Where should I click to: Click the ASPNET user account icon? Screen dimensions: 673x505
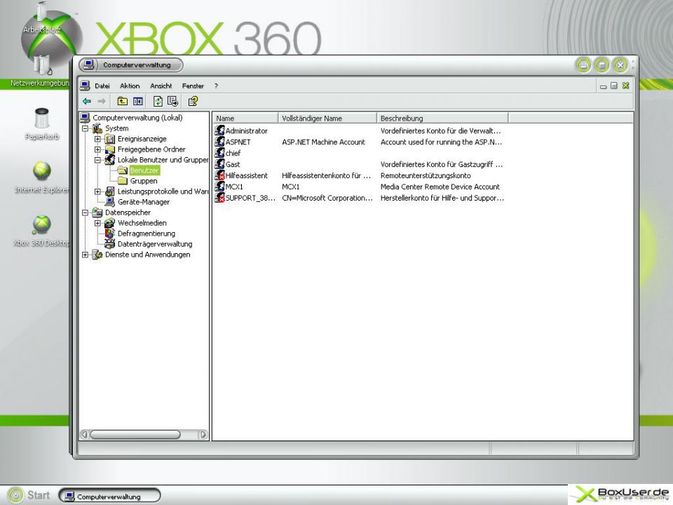[x=220, y=142]
